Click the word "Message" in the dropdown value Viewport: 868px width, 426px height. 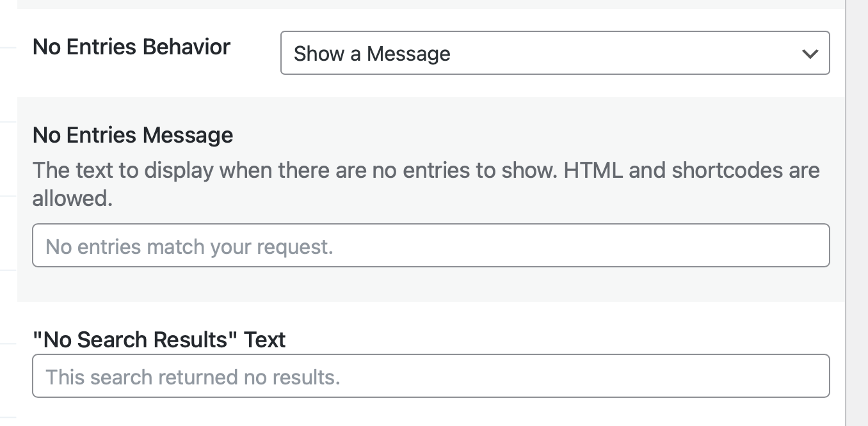(408, 54)
